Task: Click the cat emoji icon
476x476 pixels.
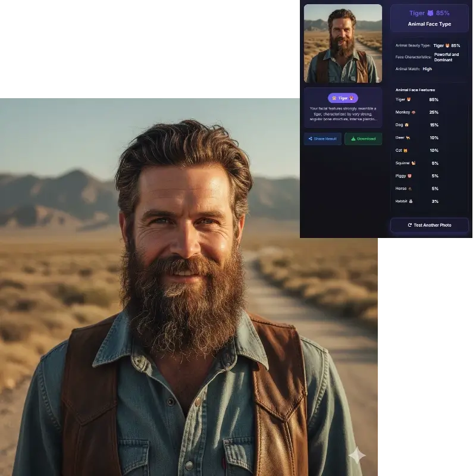Action: [405, 151]
